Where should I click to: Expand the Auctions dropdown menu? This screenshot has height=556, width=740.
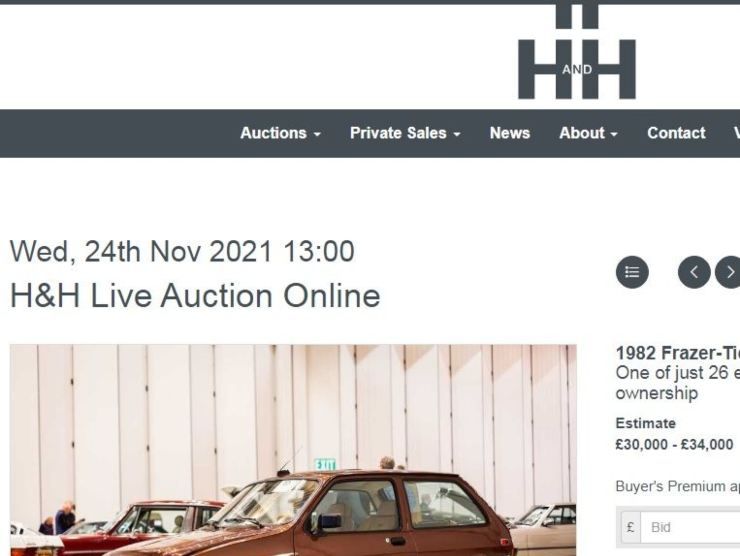tap(280, 133)
